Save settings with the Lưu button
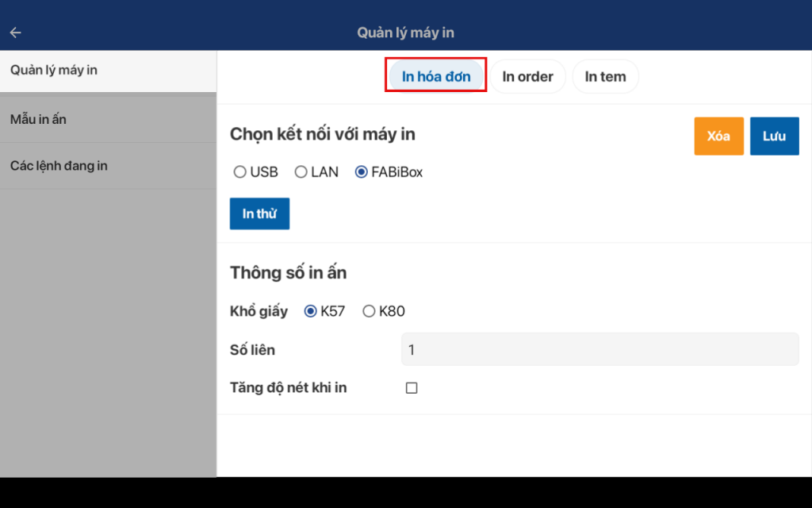Image resolution: width=812 pixels, height=508 pixels. 774,137
